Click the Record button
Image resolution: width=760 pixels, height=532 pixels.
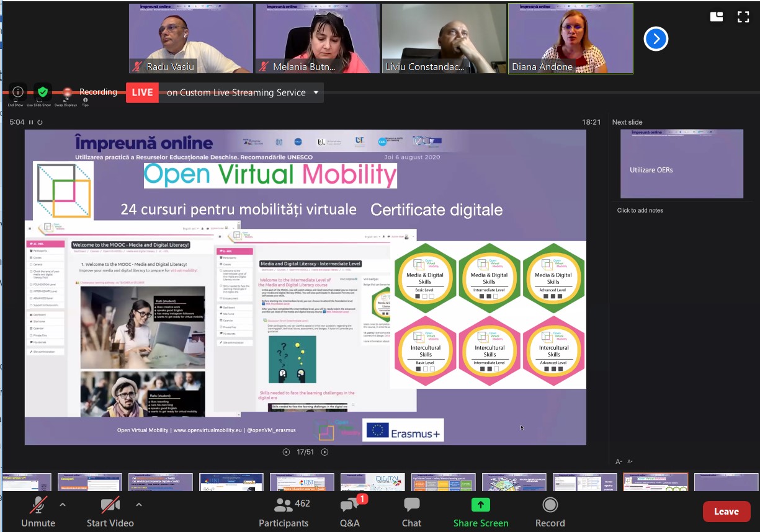coord(550,512)
